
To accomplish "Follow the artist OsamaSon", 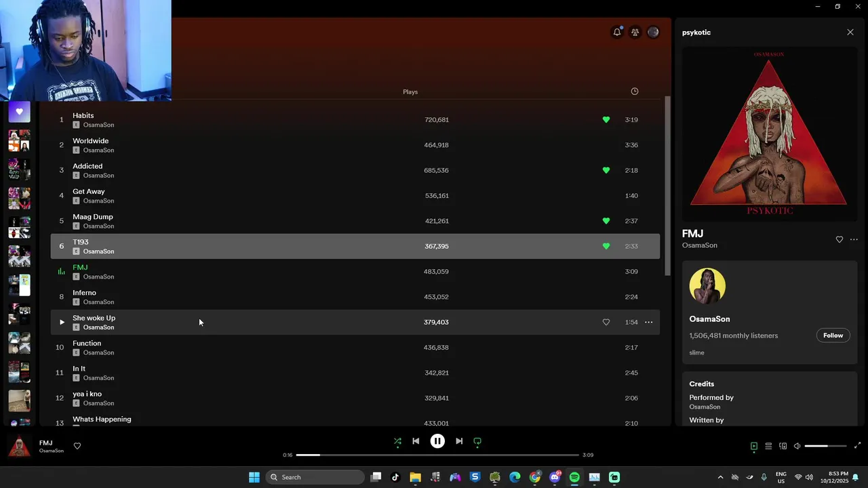I will 833,335.
